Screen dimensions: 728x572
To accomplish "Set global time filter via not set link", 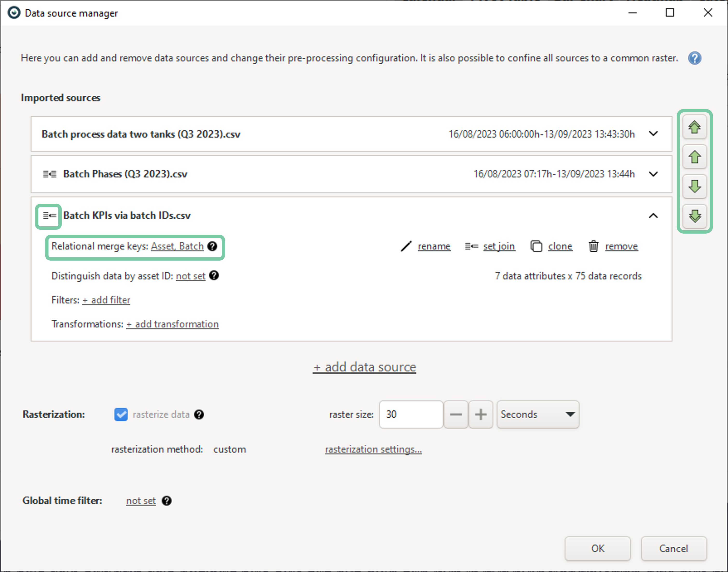I will 141,501.
